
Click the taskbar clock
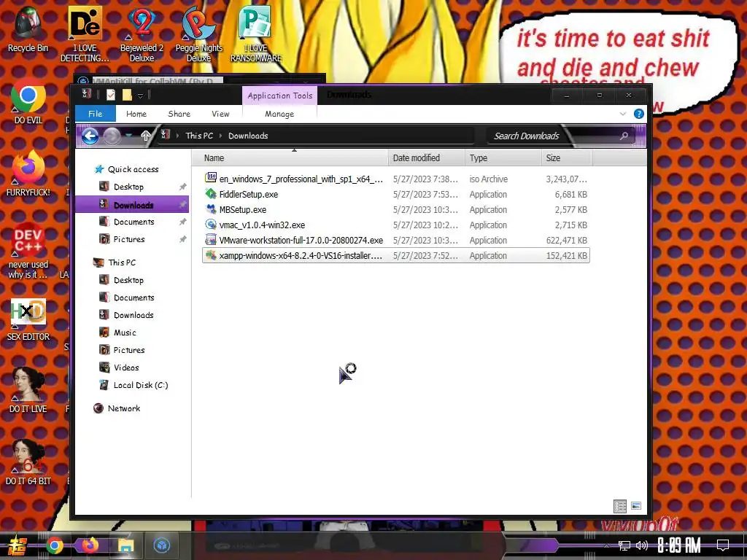click(x=679, y=545)
